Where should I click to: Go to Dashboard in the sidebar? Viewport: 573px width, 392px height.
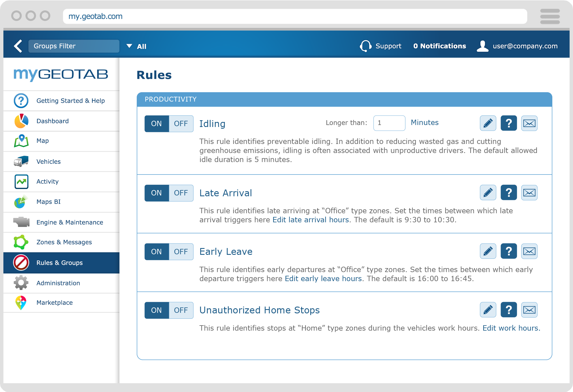(61, 121)
